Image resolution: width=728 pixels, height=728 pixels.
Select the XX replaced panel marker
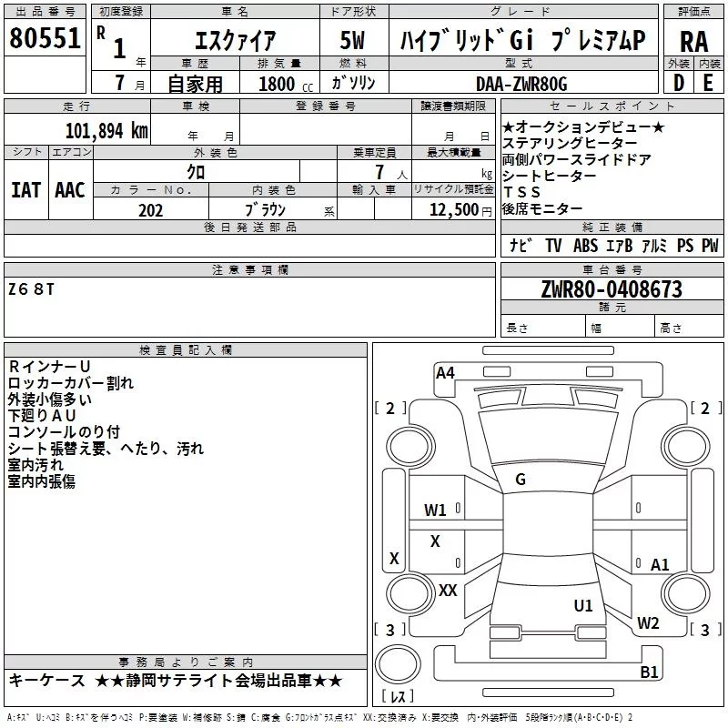point(448,591)
